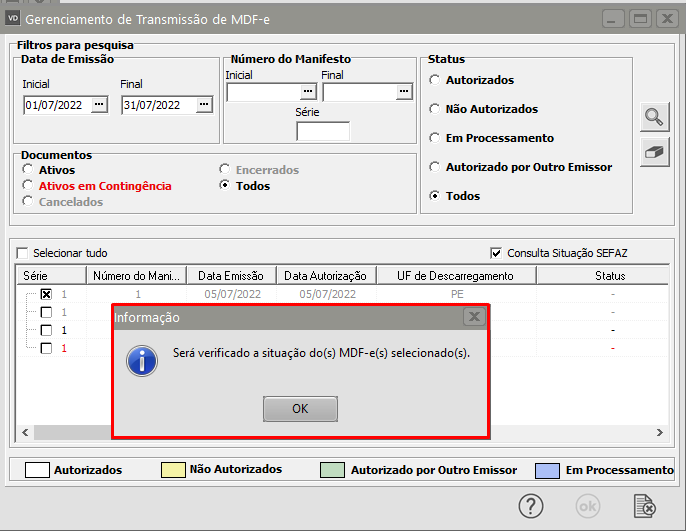Select Todos radio in Documentos group

tap(224, 185)
